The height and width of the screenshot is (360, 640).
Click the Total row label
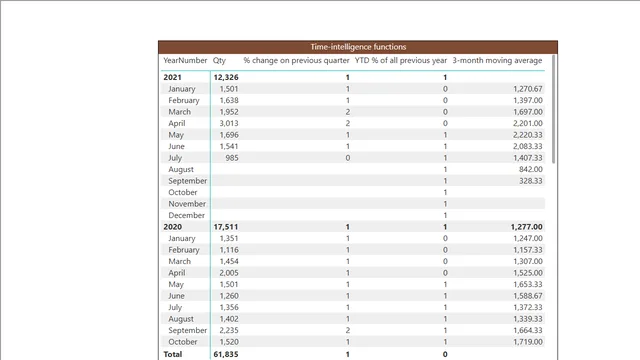173,354
